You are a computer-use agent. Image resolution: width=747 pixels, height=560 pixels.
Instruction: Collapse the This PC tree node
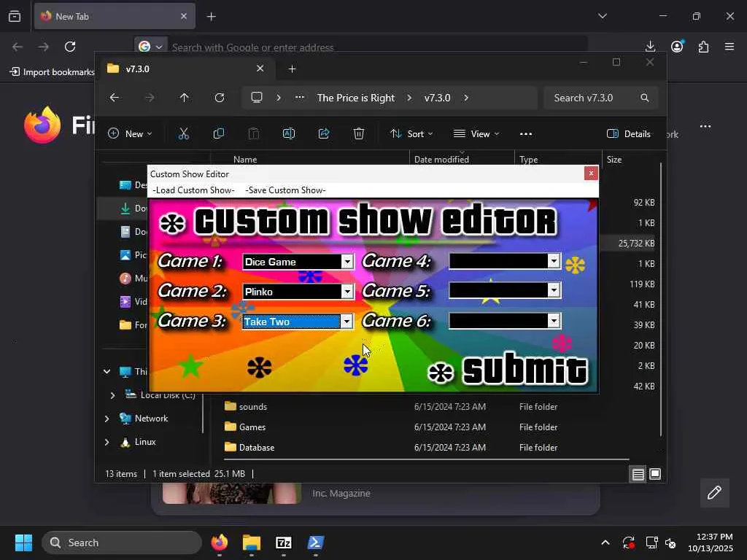point(107,371)
